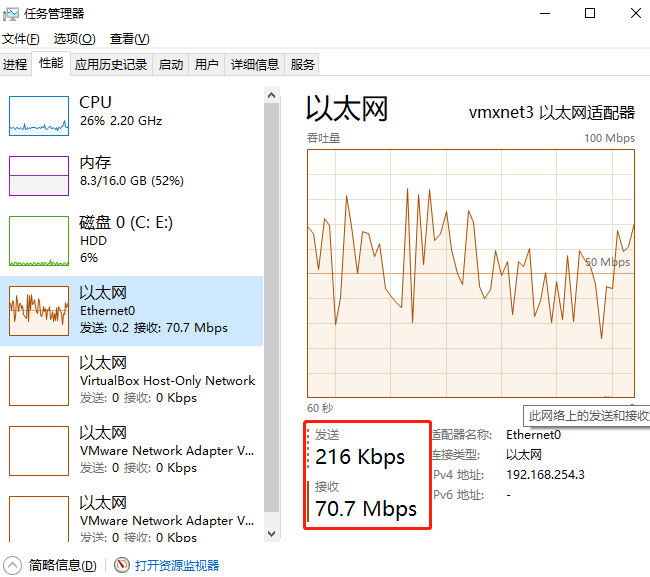Switch to the 启动 tab
This screenshot has height=577, width=650.
tap(171, 64)
